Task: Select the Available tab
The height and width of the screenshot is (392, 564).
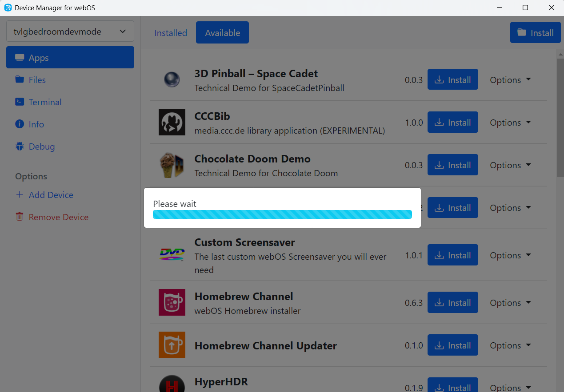Action: point(222,33)
